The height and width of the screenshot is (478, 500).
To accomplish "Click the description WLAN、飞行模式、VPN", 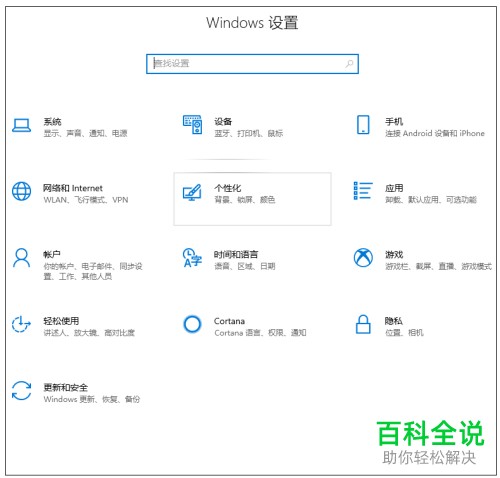I will pyautogui.click(x=86, y=200).
